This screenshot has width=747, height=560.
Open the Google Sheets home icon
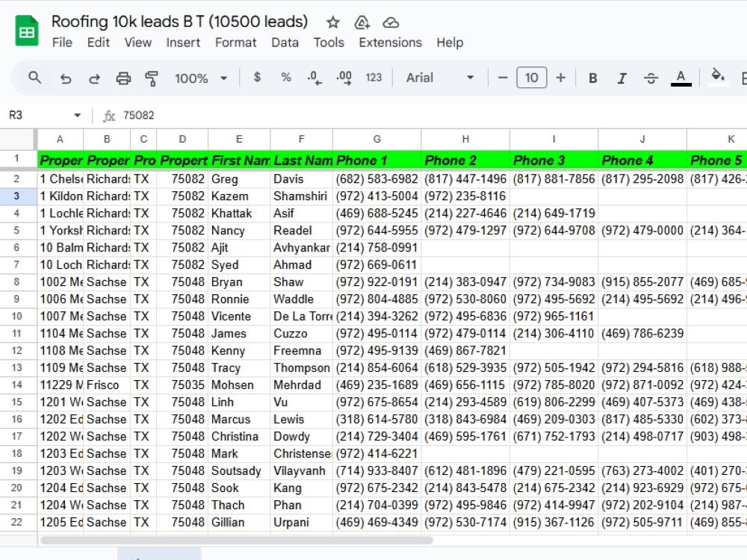(x=27, y=31)
